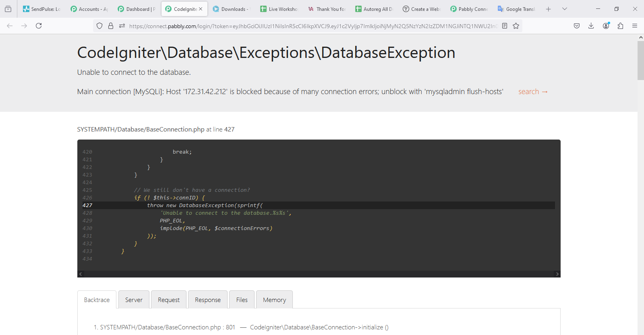
Task: Open the Backtrace tab
Action: coord(97,300)
